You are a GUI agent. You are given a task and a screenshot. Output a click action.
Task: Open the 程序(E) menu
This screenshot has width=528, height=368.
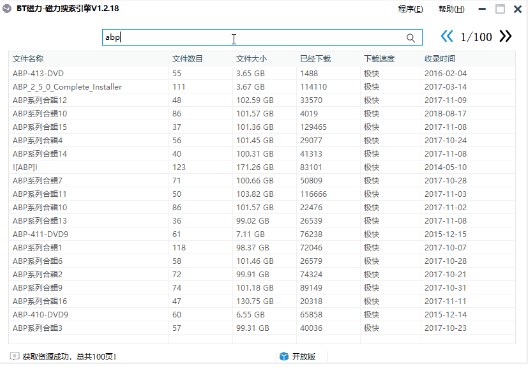pos(410,9)
